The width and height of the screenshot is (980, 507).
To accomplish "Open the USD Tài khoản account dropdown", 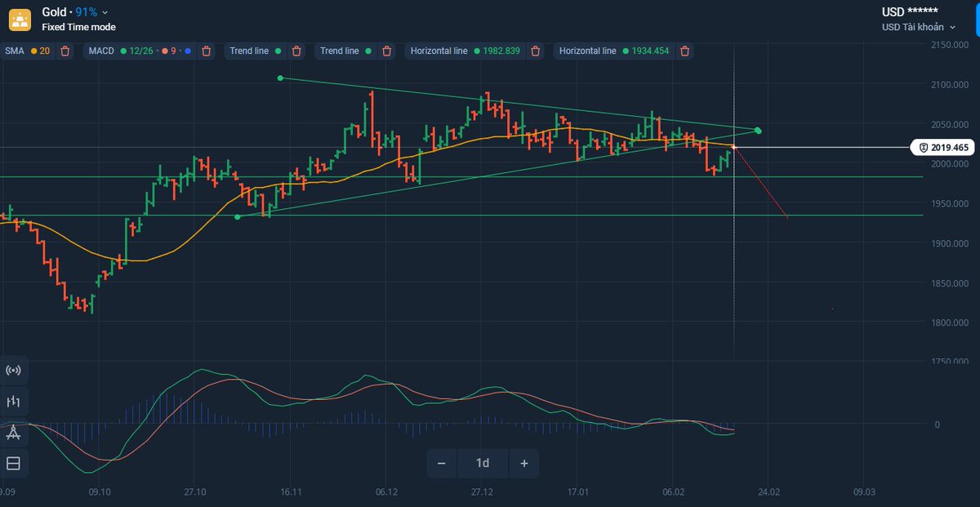I will 919,27.
